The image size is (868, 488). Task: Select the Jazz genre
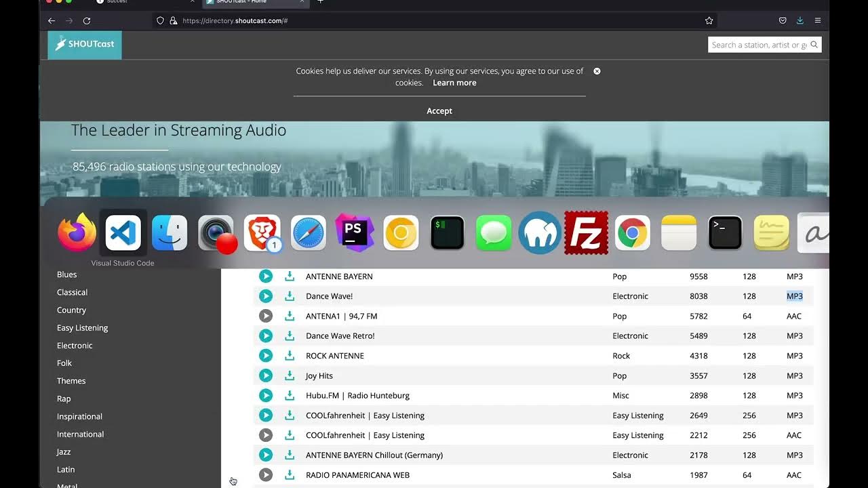pos(64,452)
